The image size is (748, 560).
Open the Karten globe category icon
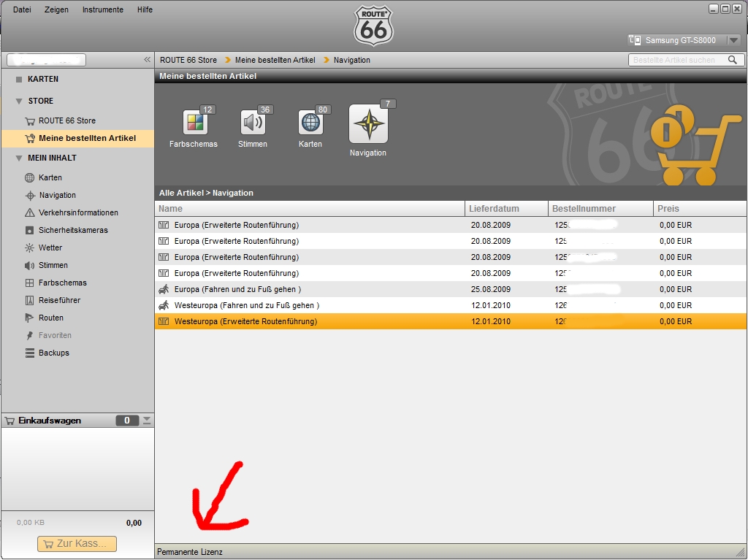(310, 122)
